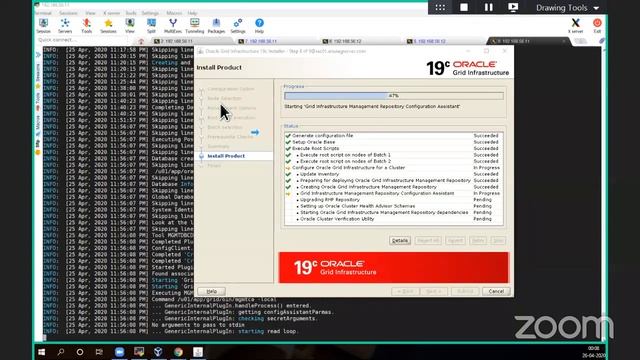Click the Quick connect field
640x360 pixels.
84,40
